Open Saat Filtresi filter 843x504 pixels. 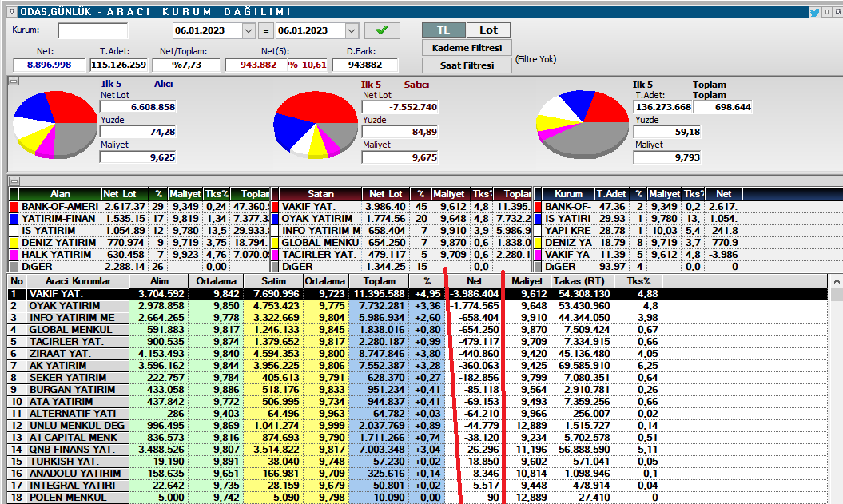pos(467,65)
